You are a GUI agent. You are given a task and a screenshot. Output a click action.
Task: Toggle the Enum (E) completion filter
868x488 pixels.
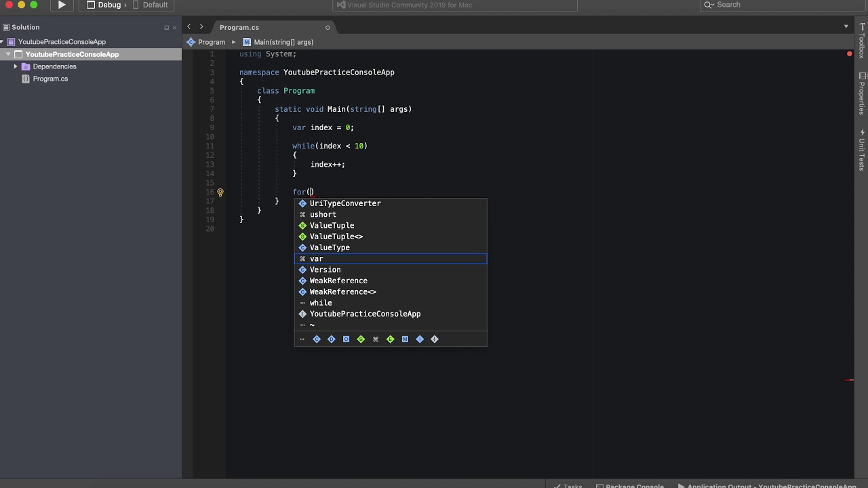[391, 339]
